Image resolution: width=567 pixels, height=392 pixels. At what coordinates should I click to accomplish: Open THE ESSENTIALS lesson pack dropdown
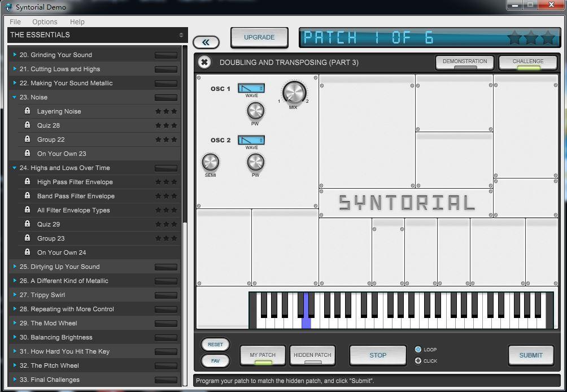pyautogui.click(x=98, y=35)
